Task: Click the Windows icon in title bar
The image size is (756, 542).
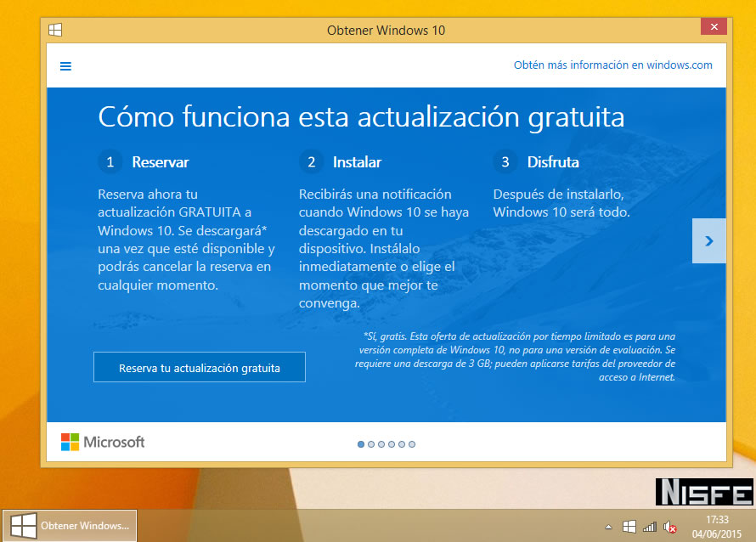Action: pyautogui.click(x=55, y=30)
